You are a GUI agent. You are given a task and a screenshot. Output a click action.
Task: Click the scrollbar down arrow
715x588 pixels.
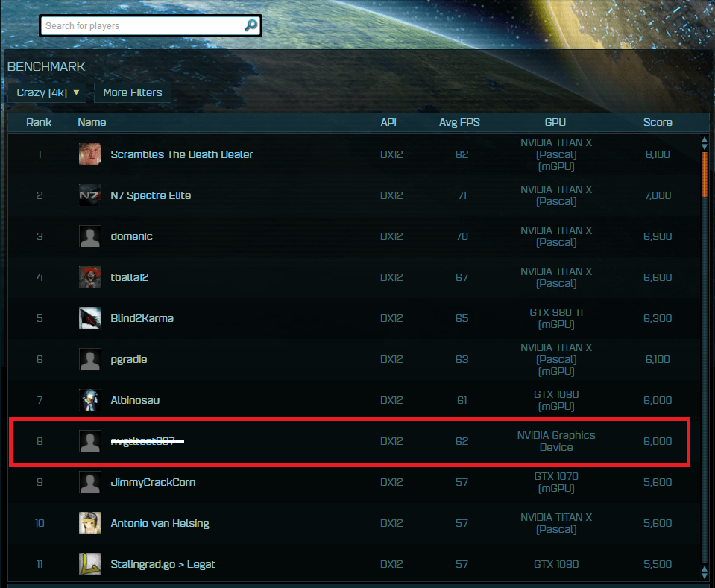tap(705, 575)
